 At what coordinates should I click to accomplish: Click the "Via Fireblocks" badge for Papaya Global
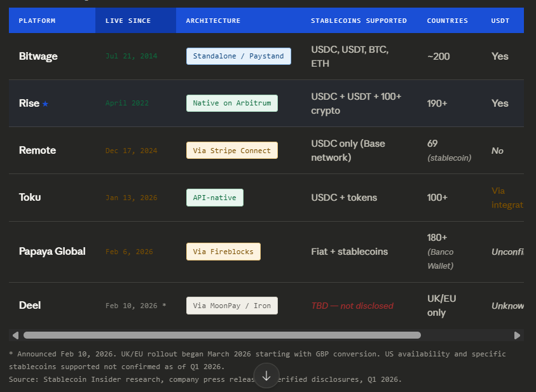(x=223, y=252)
